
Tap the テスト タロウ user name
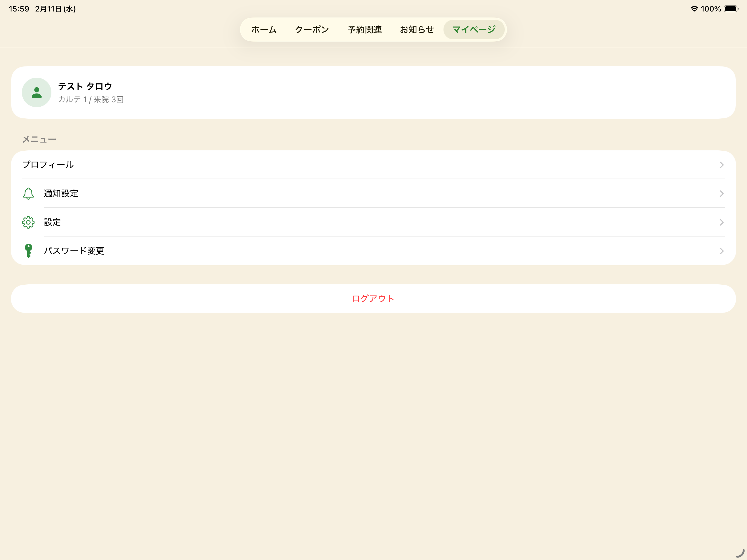(x=85, y=86)
